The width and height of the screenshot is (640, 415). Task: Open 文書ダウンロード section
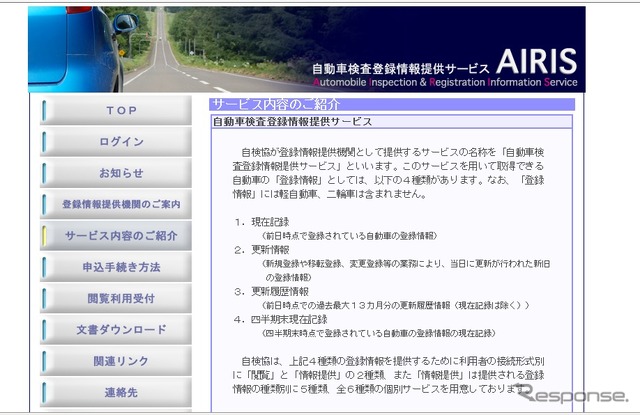pos(116,329)
